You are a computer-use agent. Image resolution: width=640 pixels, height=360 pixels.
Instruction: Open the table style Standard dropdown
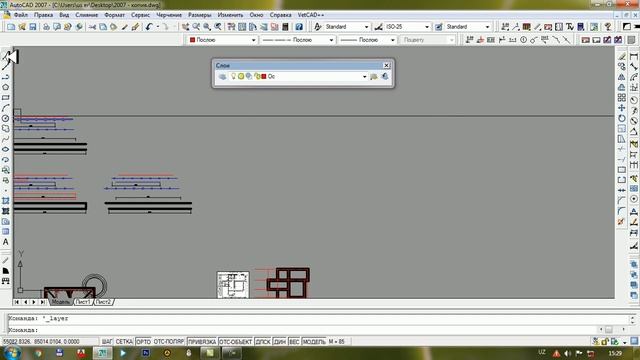pos(487,27)
